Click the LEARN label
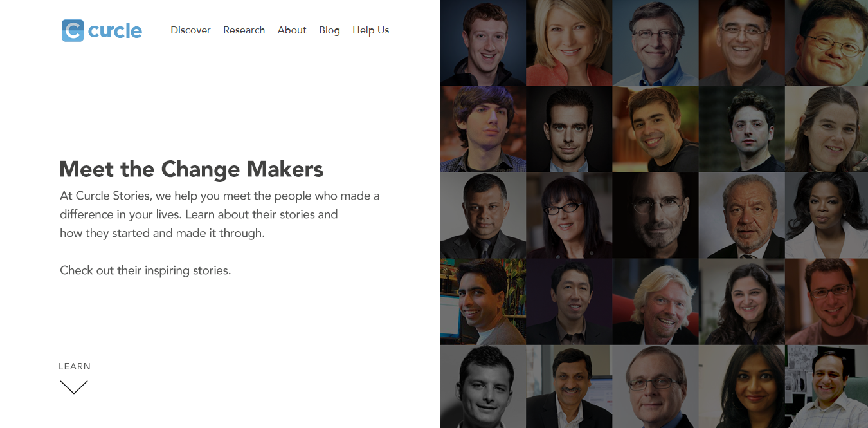The width and height of the screenshot is (868, 428). tap(75, 366)
